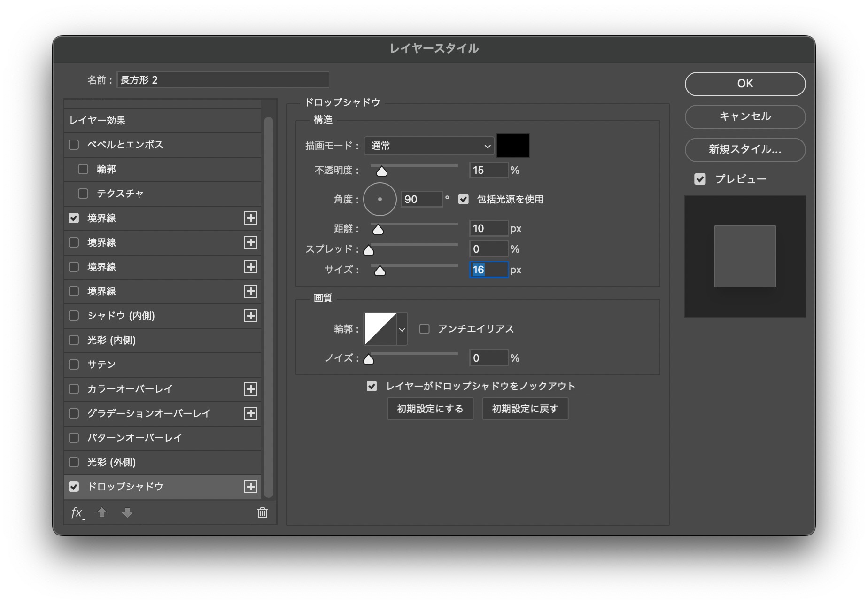The height and width of the screenshot is (605, 868).
Task: Open the contour picker dropdown arrow
Action: point(402,329)
